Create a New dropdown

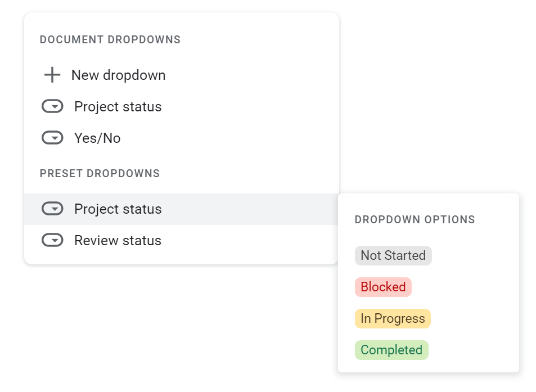click(x=118, y=75)
